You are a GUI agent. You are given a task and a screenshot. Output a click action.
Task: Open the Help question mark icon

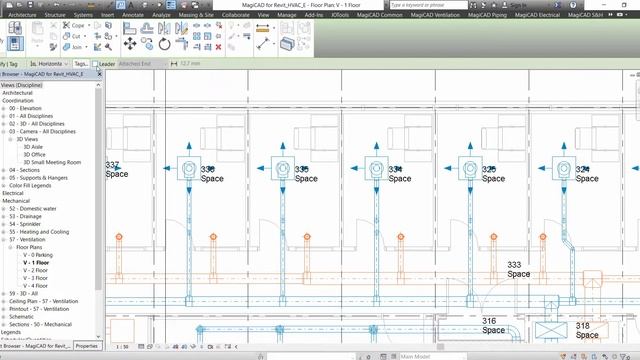(x=573, y=5)
